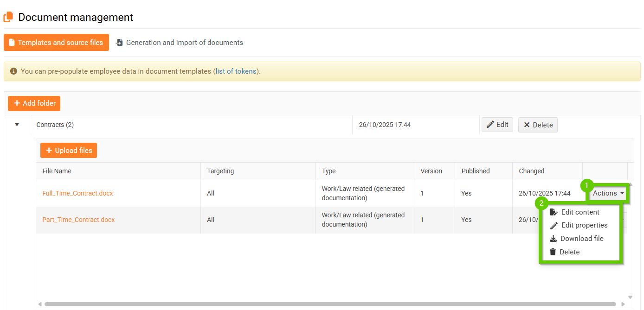Open the Full_Time_Contract.docx file link
The height and width of the screenshot is (310, 644).
(x=77, y=193)
